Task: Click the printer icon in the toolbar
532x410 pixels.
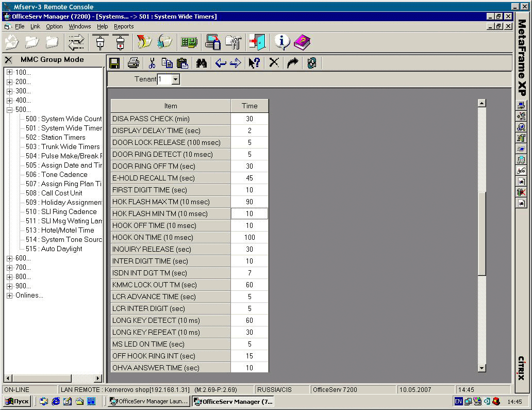Action: [x=134, y=63]
